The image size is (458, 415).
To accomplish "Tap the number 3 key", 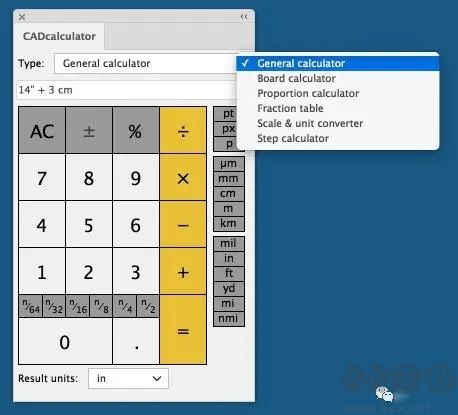I will tap(136, 271).
